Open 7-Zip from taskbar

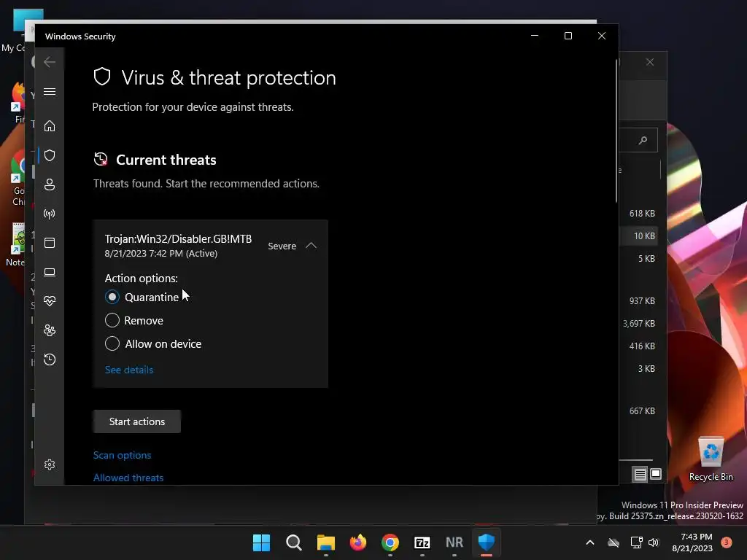click(422, 542)
